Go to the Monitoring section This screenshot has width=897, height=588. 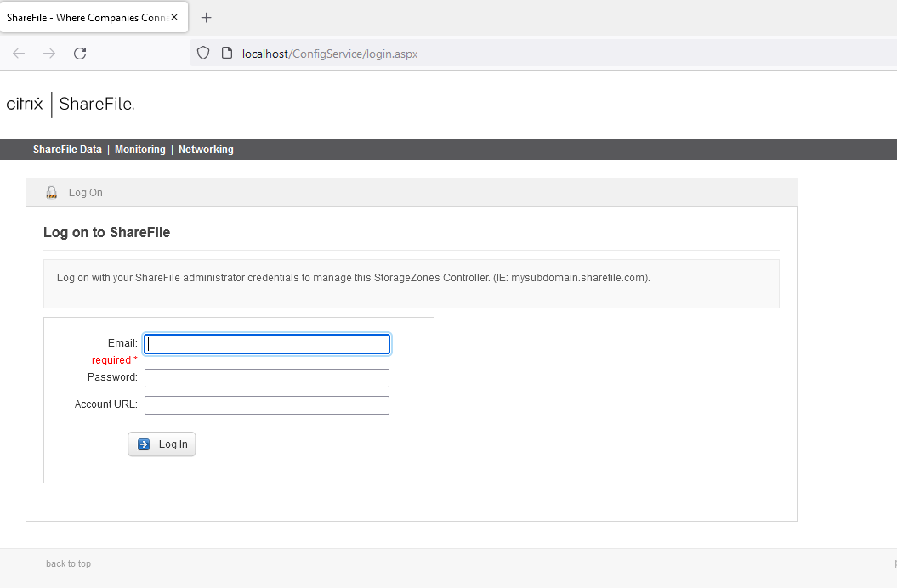tap(140, 150)
